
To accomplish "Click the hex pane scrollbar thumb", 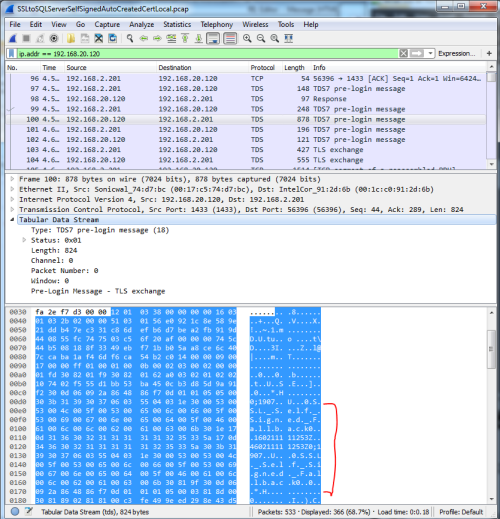I will [x=491, y=349].
